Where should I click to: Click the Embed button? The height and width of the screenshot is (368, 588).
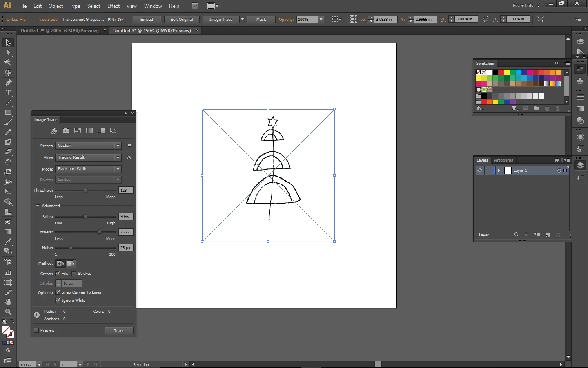click(x=147, y=20)
